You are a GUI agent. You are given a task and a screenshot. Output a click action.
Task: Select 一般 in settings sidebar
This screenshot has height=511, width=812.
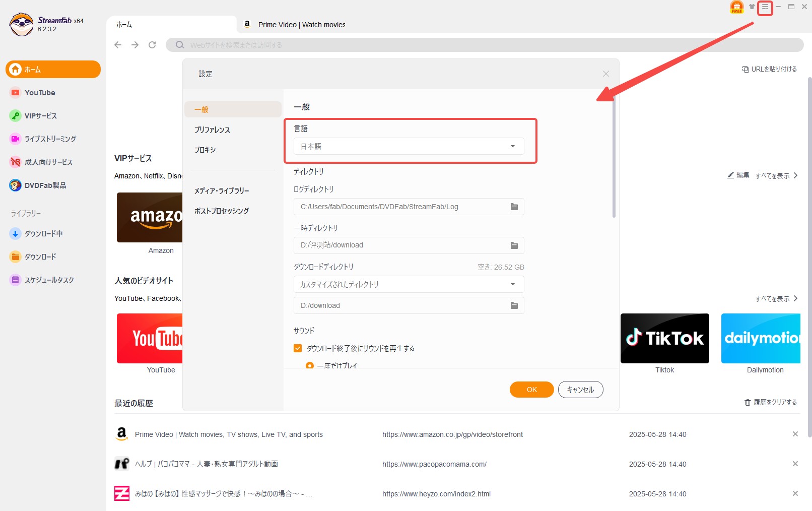click(x=233, y=109)
